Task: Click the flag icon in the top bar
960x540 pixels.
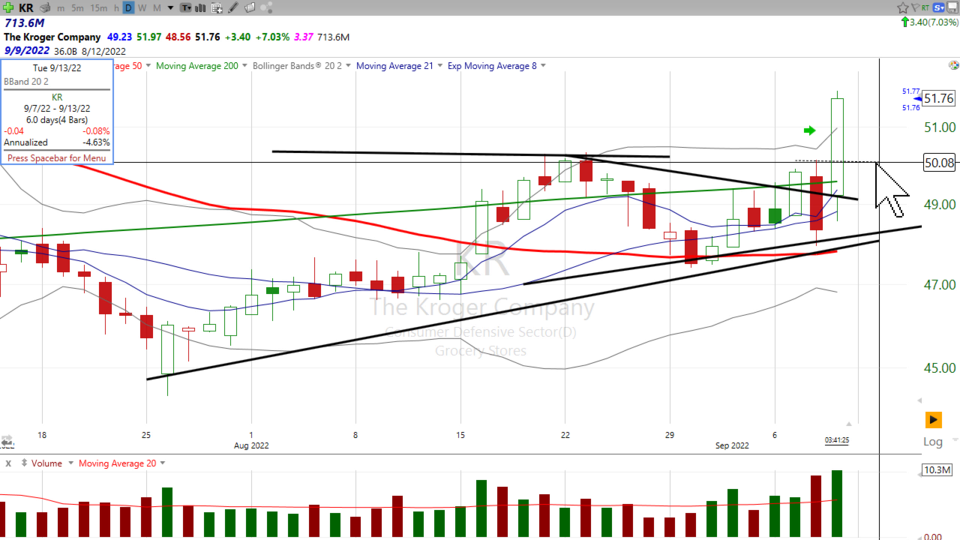Action: point(915,7)
